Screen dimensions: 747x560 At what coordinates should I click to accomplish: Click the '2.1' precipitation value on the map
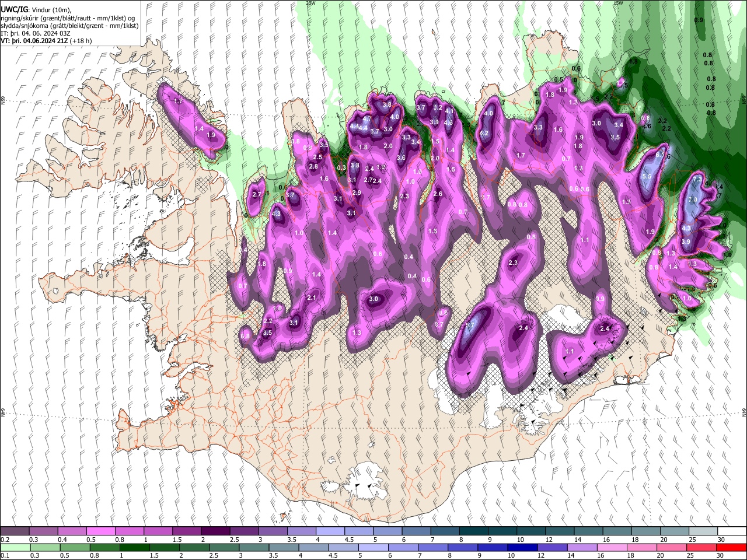[312, 297]
